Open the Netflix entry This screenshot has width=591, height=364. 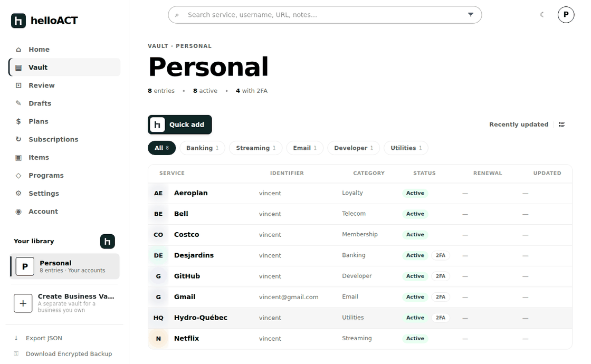tap(360, 338)
